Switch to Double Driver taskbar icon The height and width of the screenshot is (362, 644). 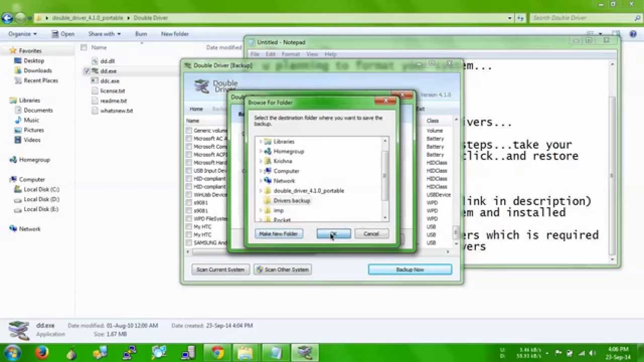305,352
